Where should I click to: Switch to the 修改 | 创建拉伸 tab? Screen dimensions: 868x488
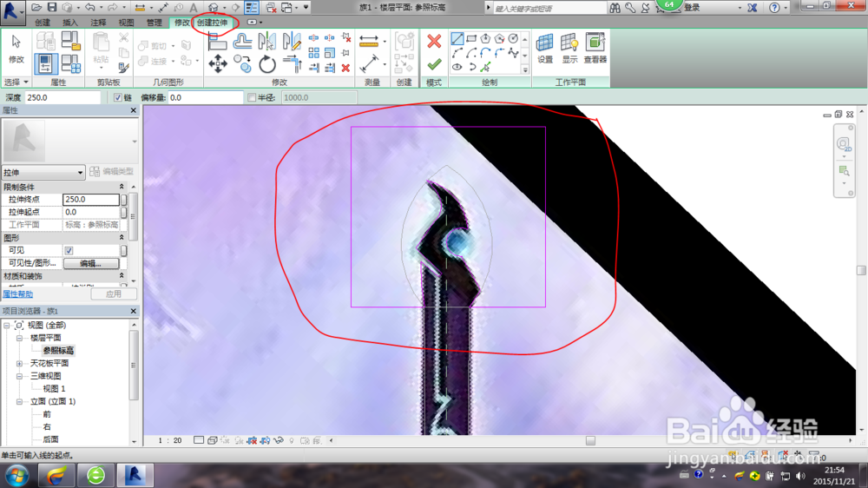tap(201, 23)
